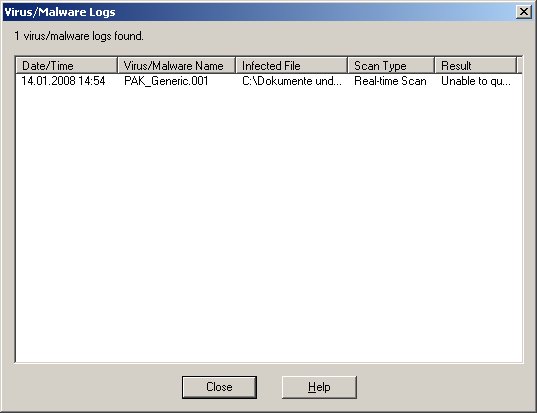Click the PAK_Generic.001 malware name cell
The width and height of the screenshot is (537, 413).
click(166, 81)
